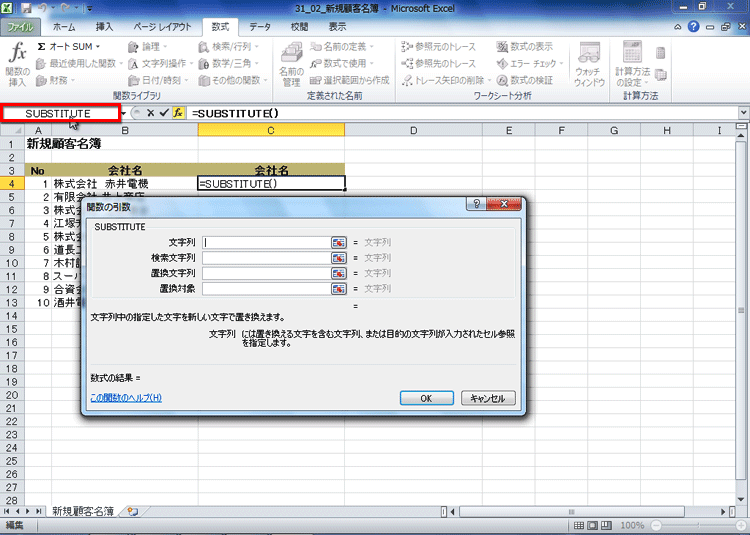Collapse dialog via 文字列 range selector
The height and width of the screenshot is (535, 750).
pyautogui.click(x=339, y=242)
